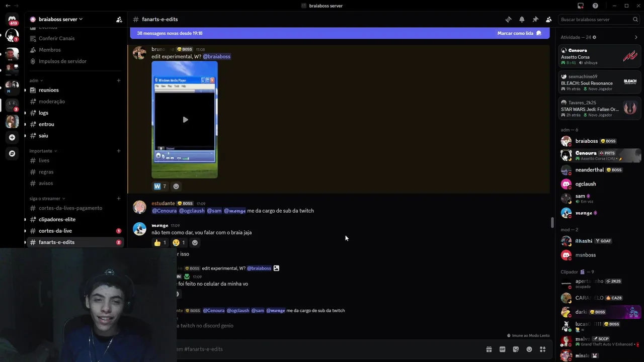Toggle member list visibility icon
The image size is (644, 362).
(x=549, y=20)
